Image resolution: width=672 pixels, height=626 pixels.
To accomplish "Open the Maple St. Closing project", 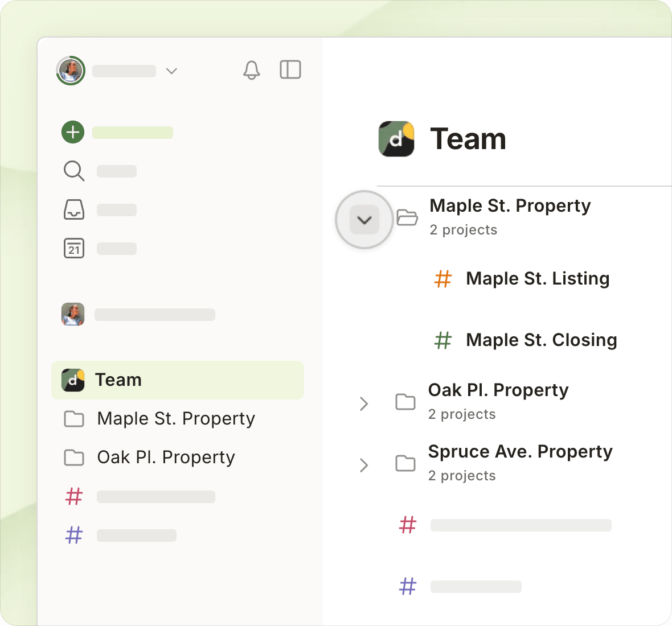I will point(541,340).
